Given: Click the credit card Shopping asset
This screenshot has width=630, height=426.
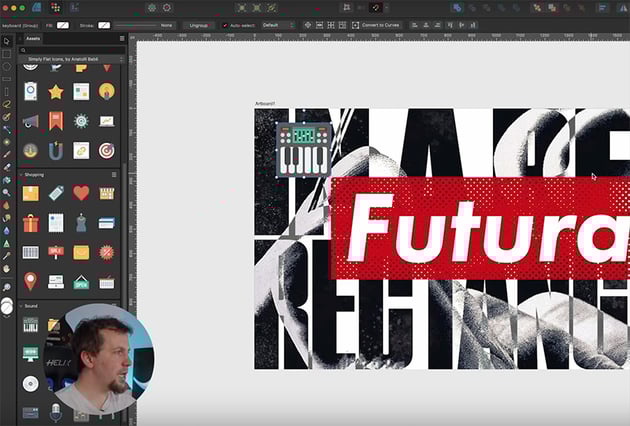Looking at the screenshot, I should 106,223.
